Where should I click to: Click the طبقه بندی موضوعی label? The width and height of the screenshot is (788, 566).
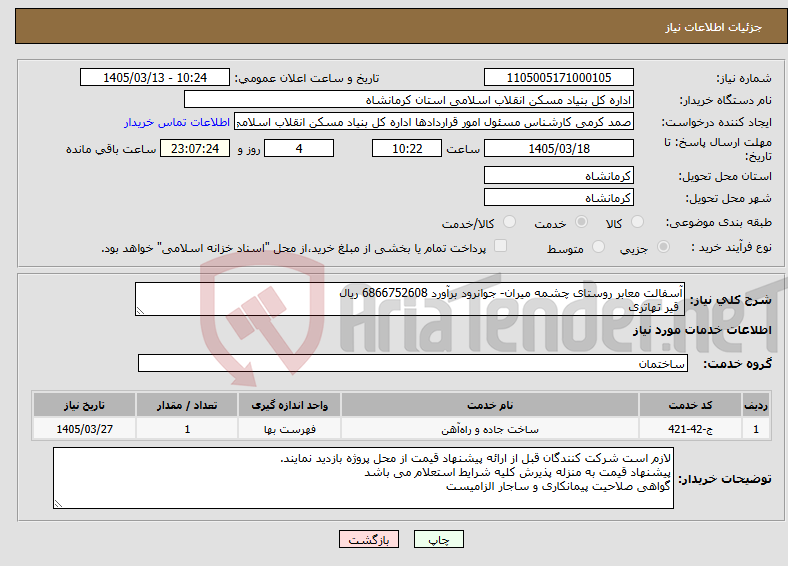[719, 222]
